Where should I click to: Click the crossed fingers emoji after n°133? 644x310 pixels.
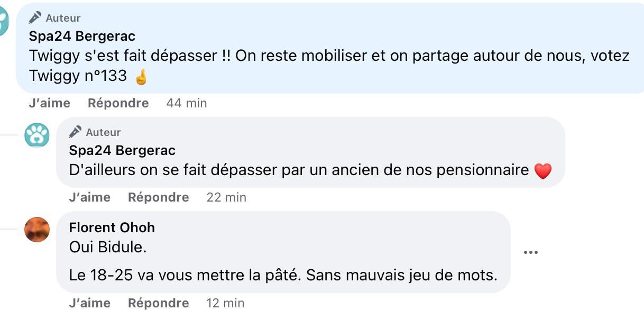coord(141,77)
